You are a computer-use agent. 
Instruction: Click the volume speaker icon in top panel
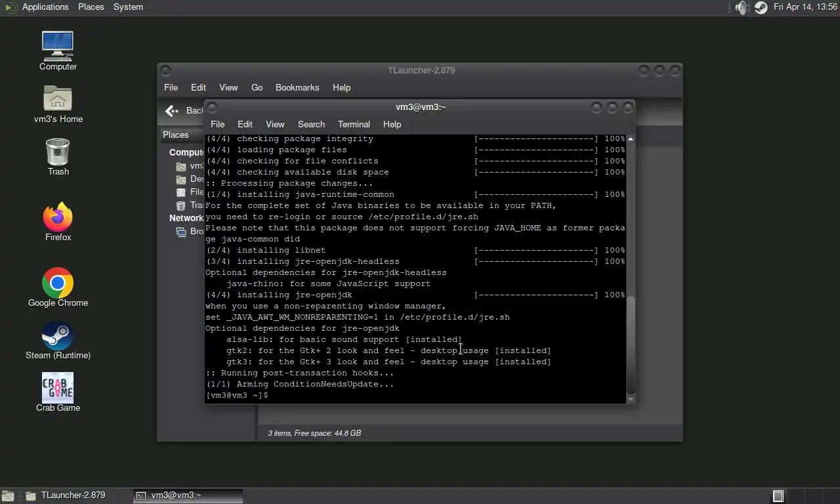click(x=741, y=7)
